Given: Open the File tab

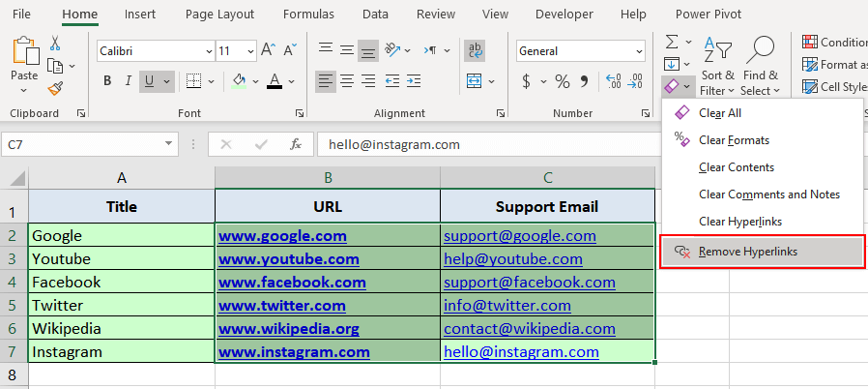Looking at the screenshot, I should coord(21,14).
